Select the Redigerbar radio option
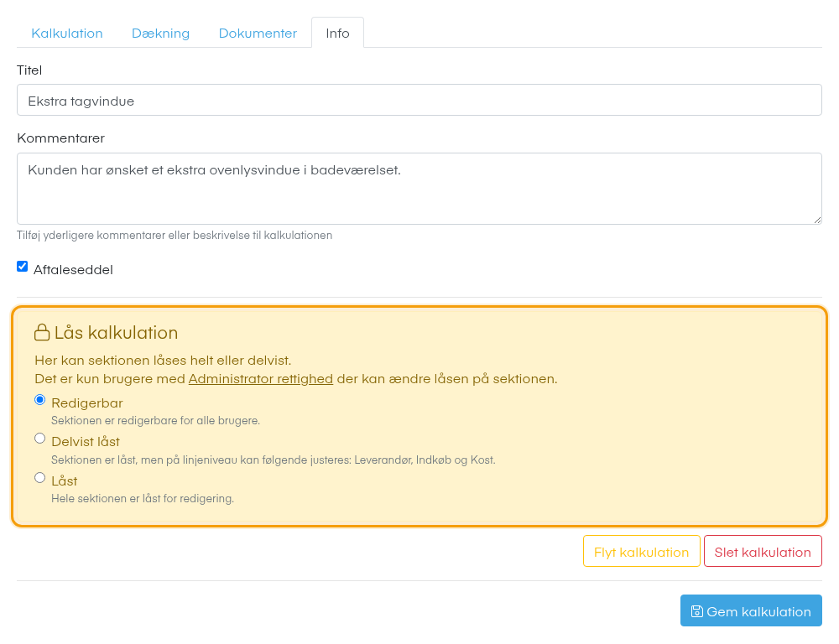The height and width of the screenshot is (644, 839). click(x=39, y=400)
